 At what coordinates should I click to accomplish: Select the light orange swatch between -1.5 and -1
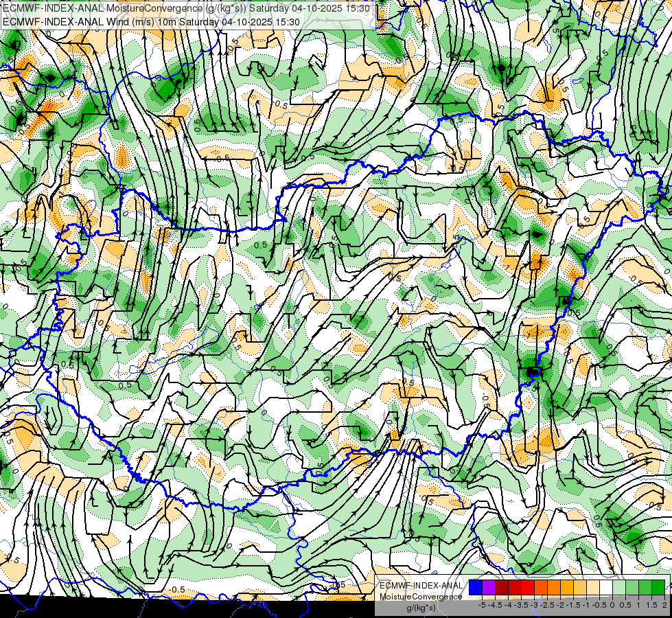[x=580, y=587]
